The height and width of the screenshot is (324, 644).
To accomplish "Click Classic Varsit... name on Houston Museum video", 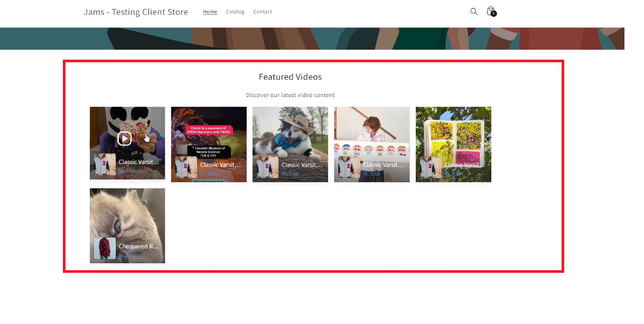I will (x=220, y=165).
